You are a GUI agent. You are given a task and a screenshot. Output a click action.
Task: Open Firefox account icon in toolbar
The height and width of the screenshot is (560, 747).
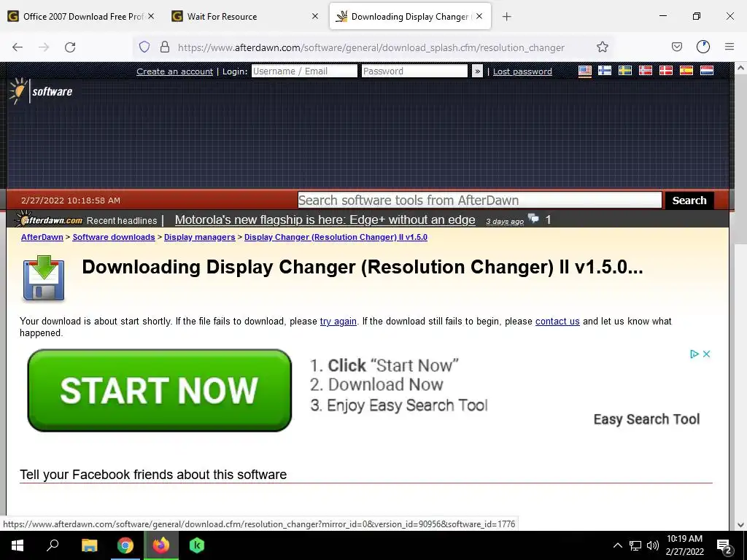(x=703, y=47)
